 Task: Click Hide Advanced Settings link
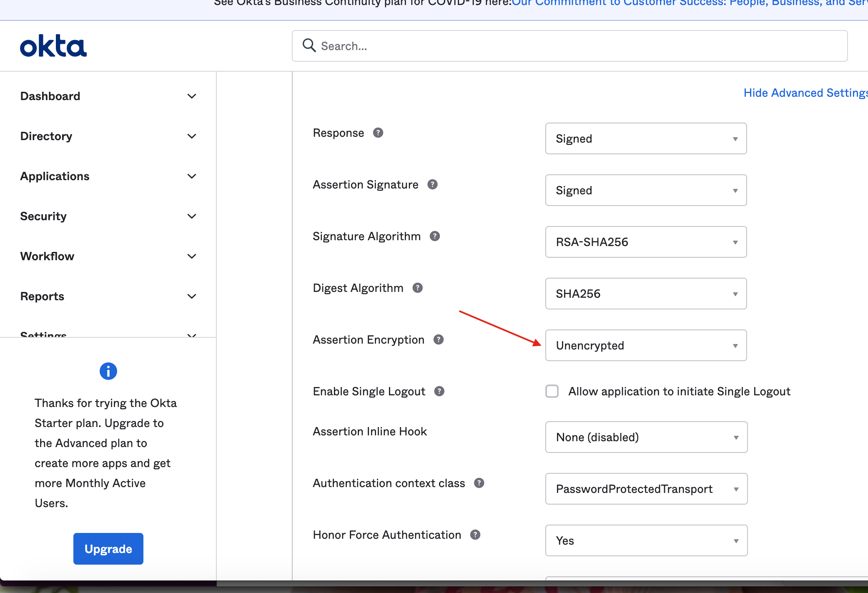tap(805, 93)
